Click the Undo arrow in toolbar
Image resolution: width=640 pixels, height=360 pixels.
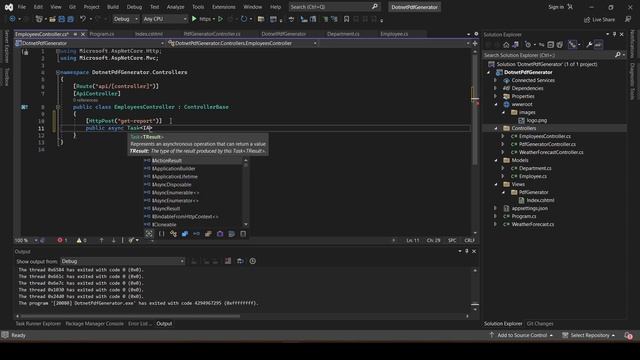pyautogui.click(x=83, y=19)
